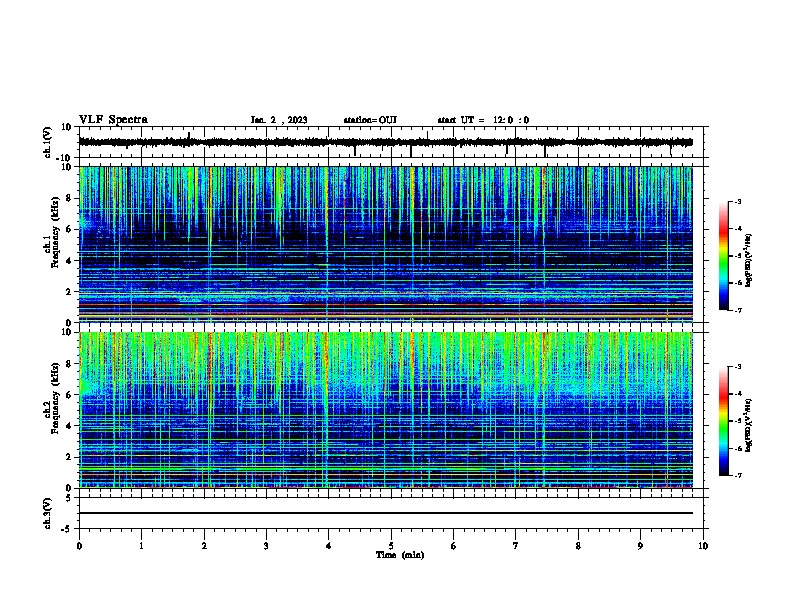The image size is (792, 612).
Task: Click the flat ch.3 voltage trace line
Action: [386, 513]
